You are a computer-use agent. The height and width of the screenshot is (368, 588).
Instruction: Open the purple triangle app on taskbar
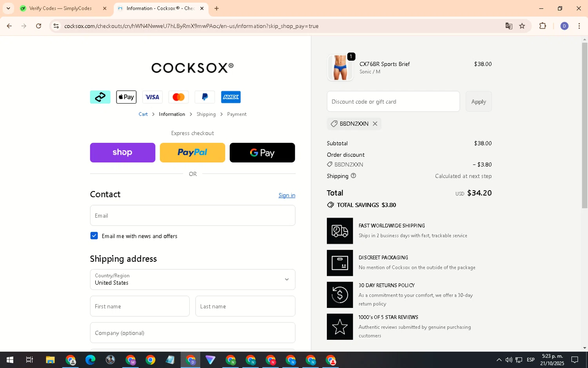coord(210,360)
